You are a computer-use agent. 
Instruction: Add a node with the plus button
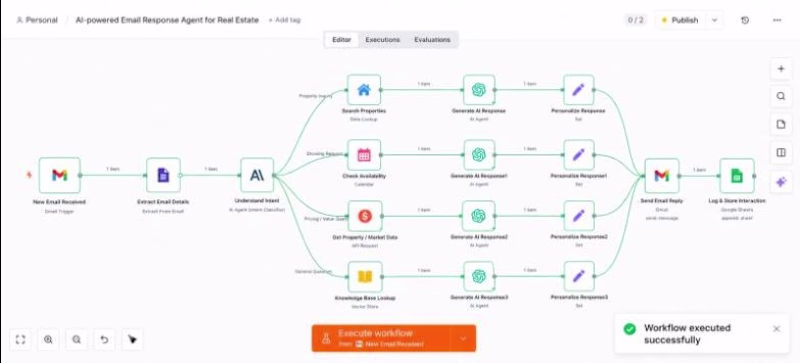(x=781, y=69)
